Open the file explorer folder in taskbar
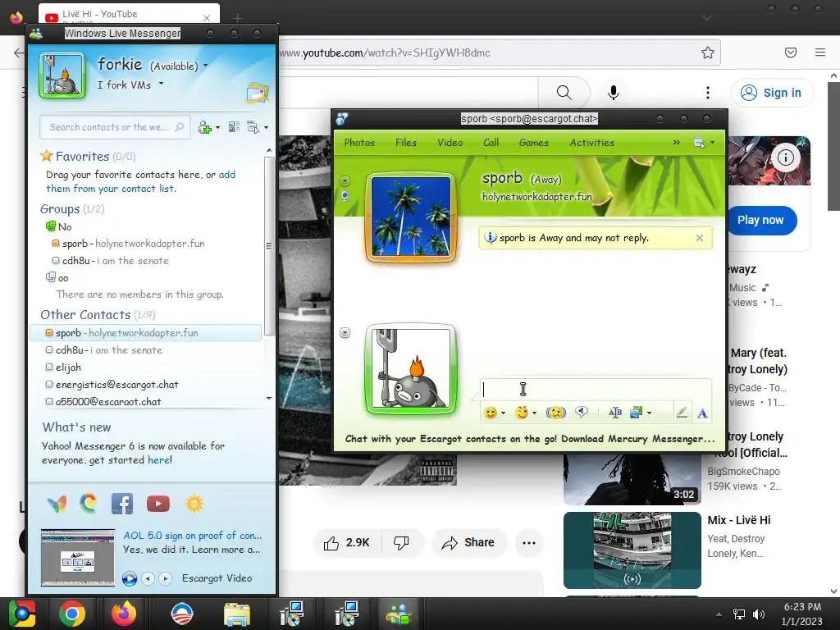Screen dimensions: 840x630 pos(236,614)
